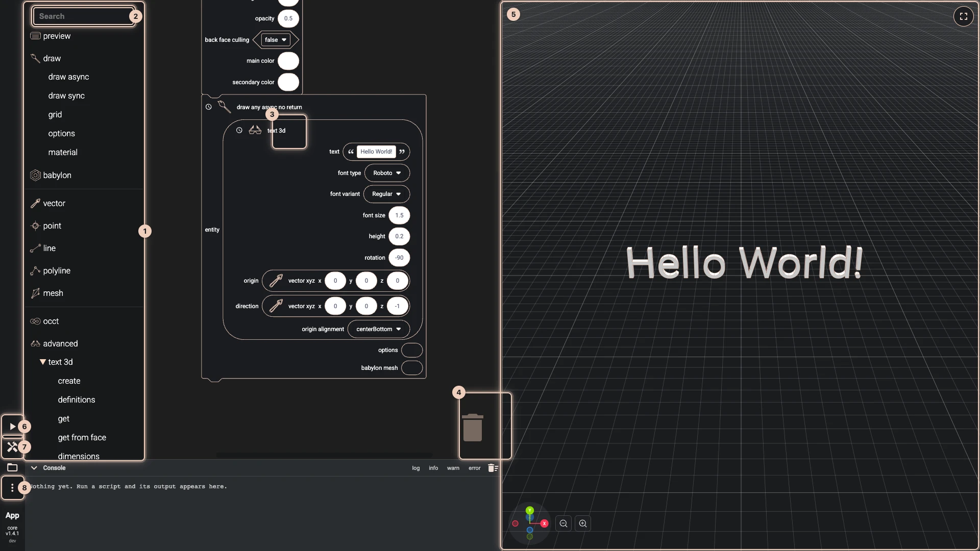Open font variant Regular dropdown
This screenshot has height=551, width=980.
pyautogui.click(x=386, y=194)
